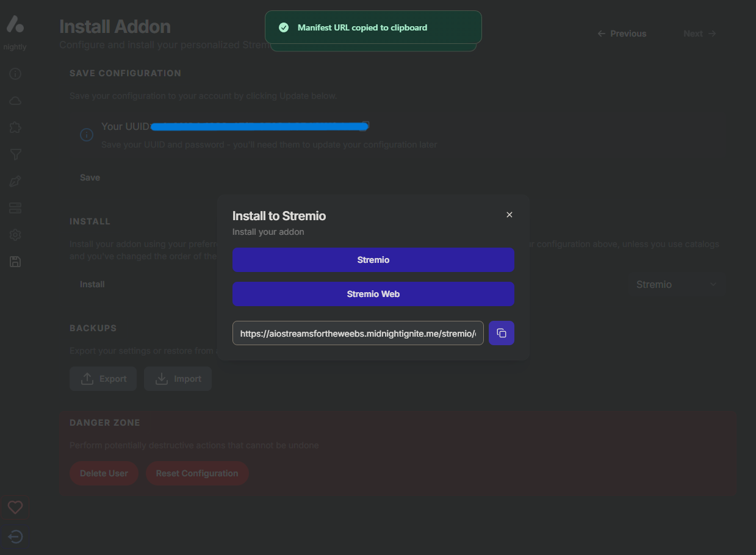Save your configuration with the Save button

(x=90, y=177)
